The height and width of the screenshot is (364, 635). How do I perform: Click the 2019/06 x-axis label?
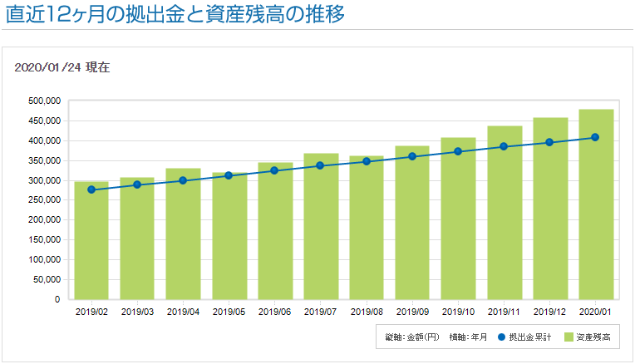(274, 312)
